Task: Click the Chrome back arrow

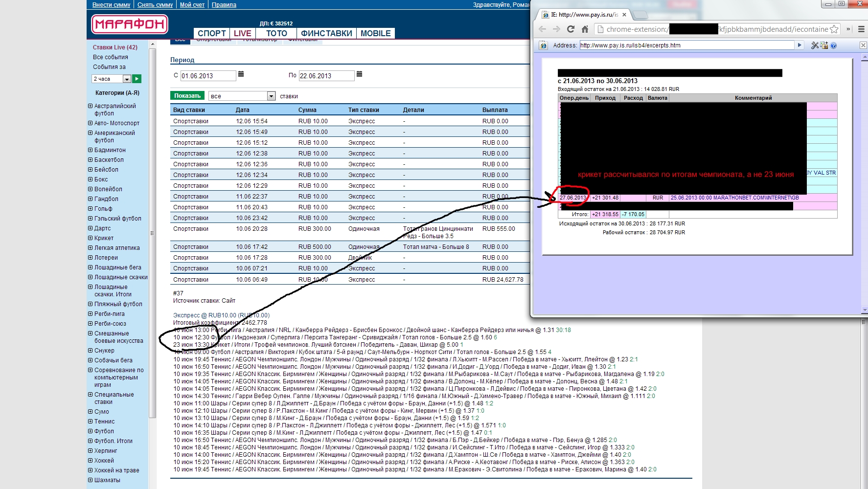Action: pos(542,29)
